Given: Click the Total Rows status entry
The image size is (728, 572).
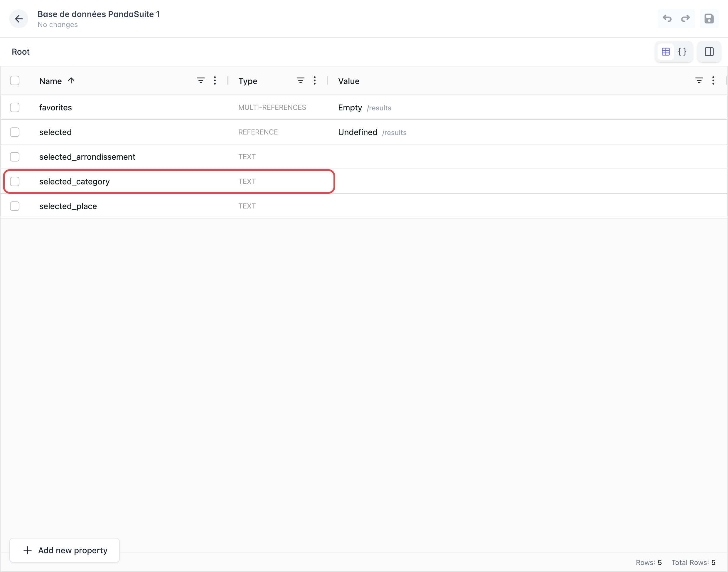Looking at the screenshot, I should point(693,562).
